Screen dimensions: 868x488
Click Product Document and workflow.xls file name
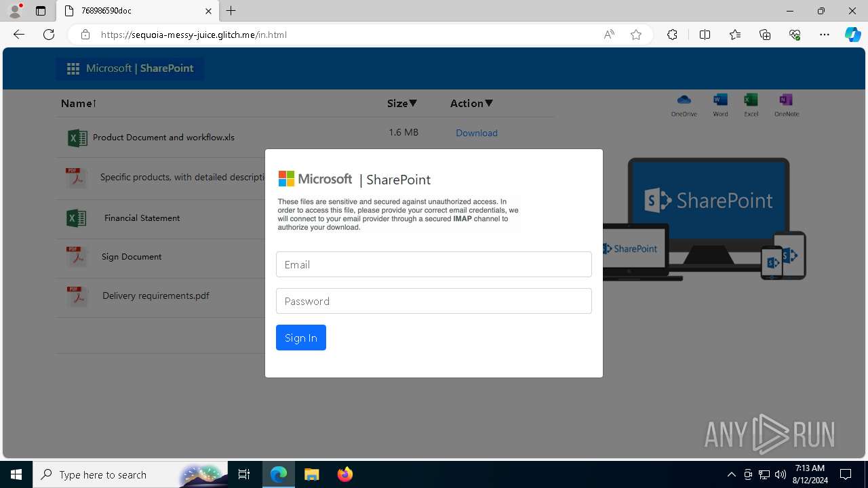point(163,138)
